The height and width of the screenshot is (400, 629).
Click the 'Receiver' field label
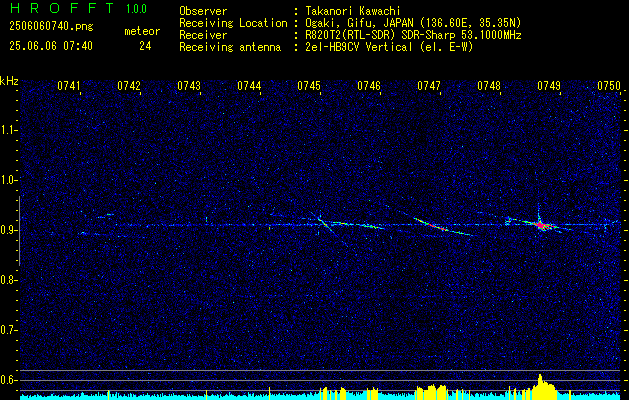(203, 35)
